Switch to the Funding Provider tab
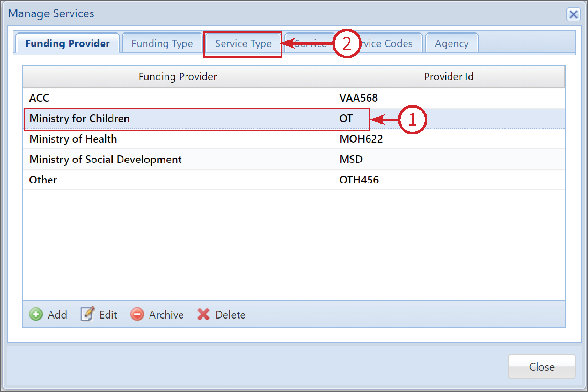The width and height of the screenshot is (588, 392). click(x=67, y=43)
